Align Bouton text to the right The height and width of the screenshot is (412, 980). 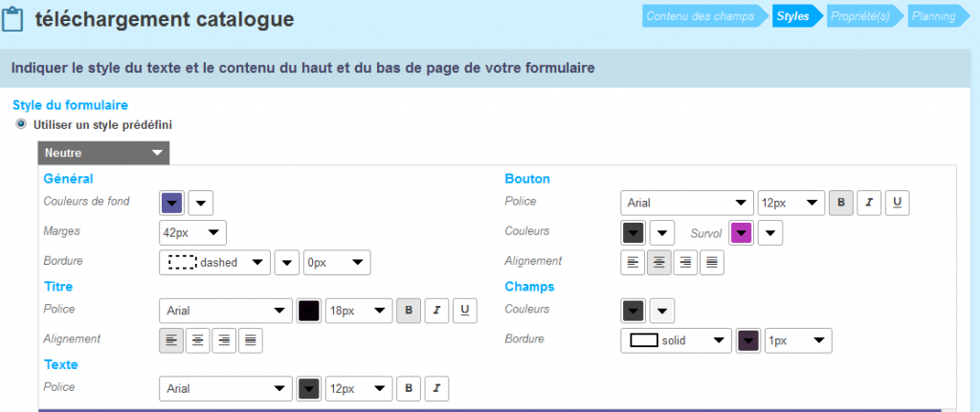[x=685, y=263]
